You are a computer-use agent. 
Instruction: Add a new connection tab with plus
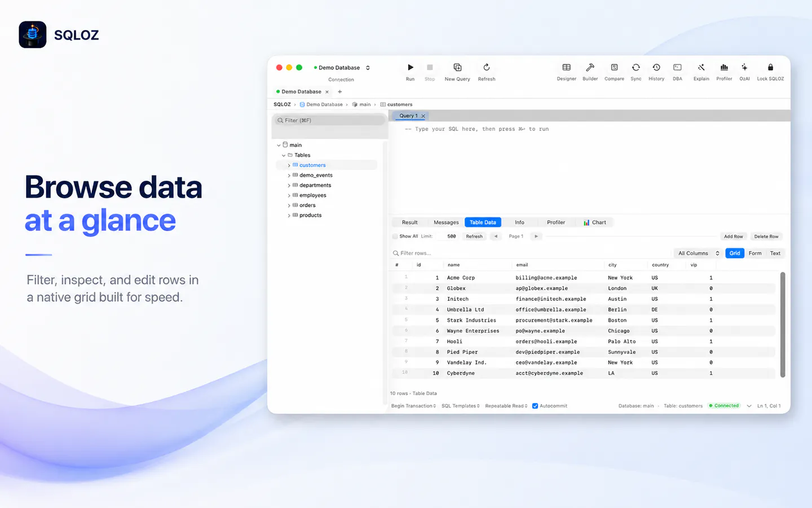(x=339, y=91)
